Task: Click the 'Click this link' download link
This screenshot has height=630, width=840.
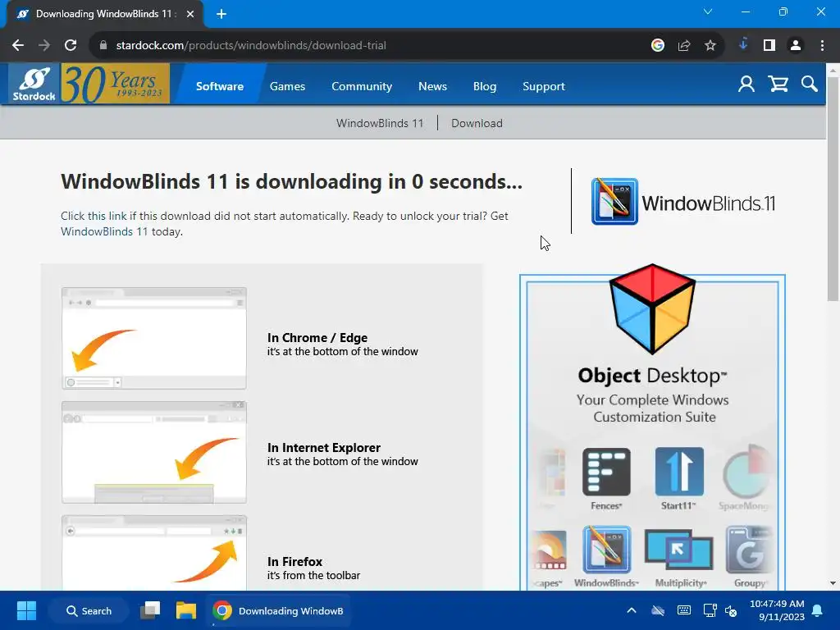Action: coord(94,216)
